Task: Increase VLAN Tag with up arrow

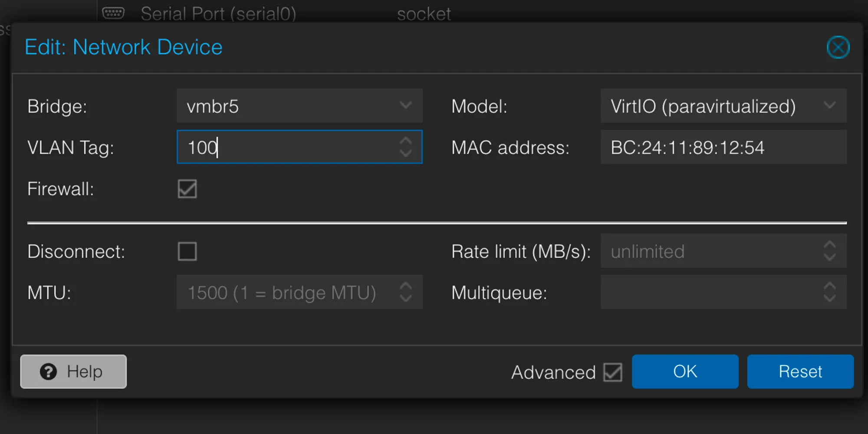Action: tap(405, 141)
